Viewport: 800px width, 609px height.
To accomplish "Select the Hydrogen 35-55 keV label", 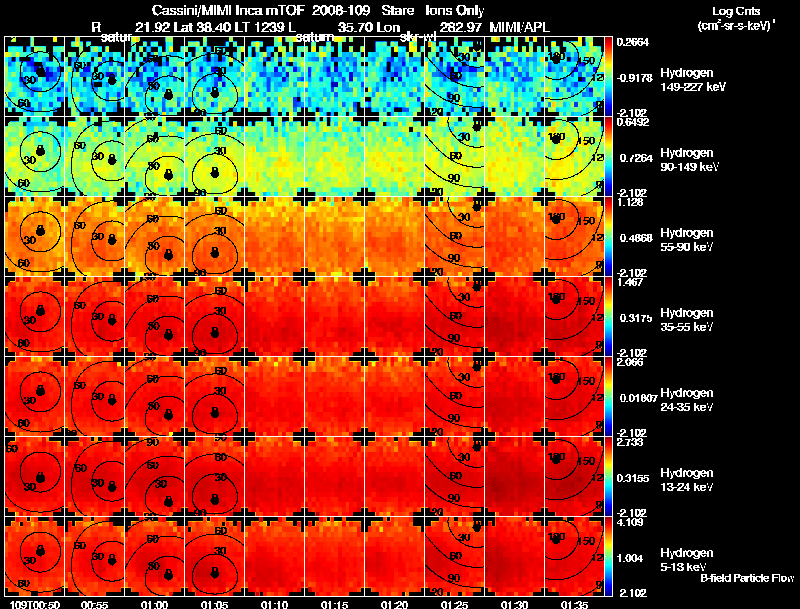I will [687, 319].
